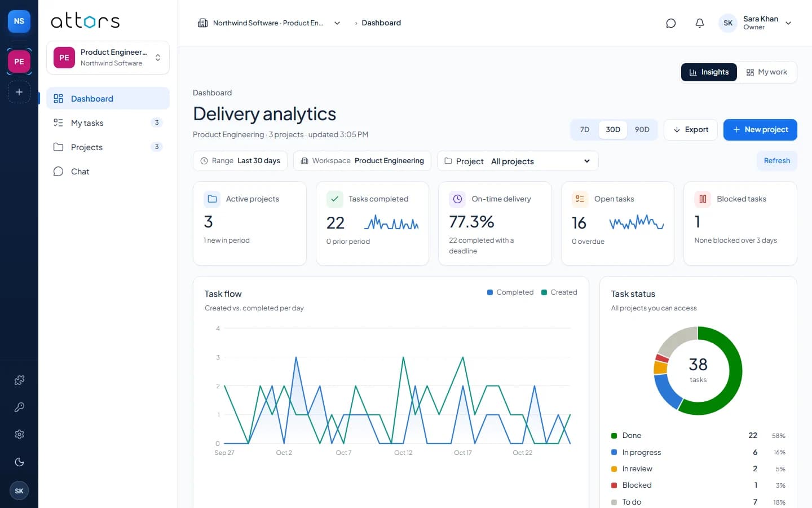812x508 pixels.
Task: Select the PE workspace avatar in rail
Action: [x=19, y=62]
